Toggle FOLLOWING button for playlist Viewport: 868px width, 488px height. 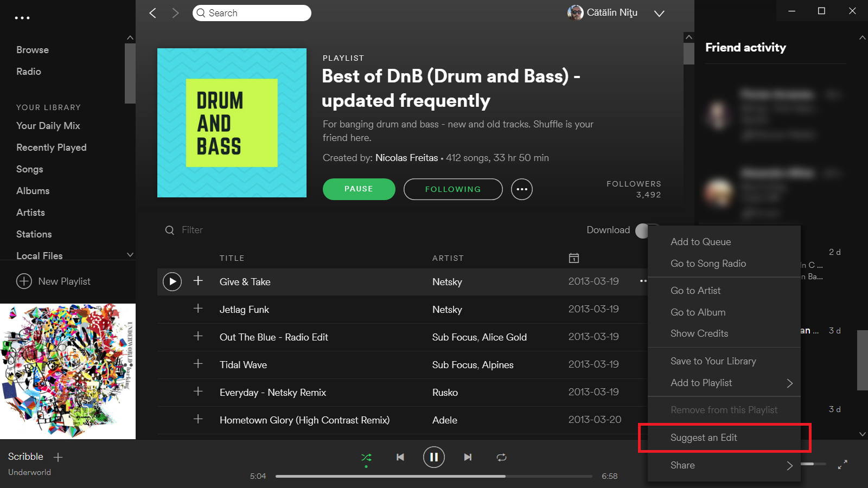(x=453, y=189)
